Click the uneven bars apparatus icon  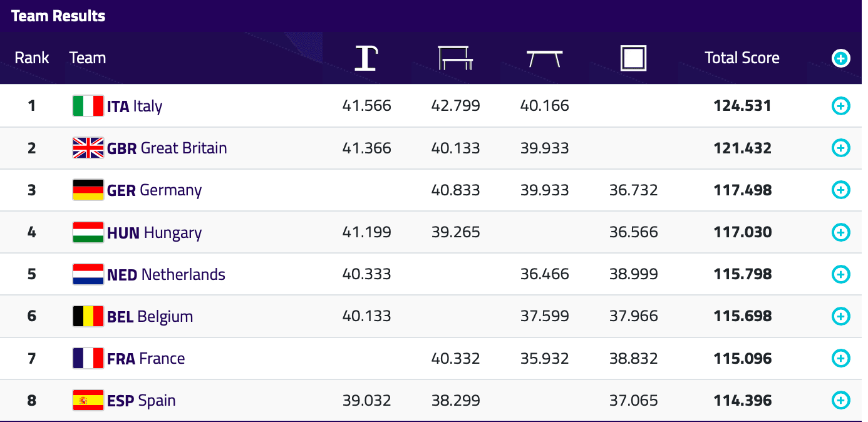coord(455,58)
